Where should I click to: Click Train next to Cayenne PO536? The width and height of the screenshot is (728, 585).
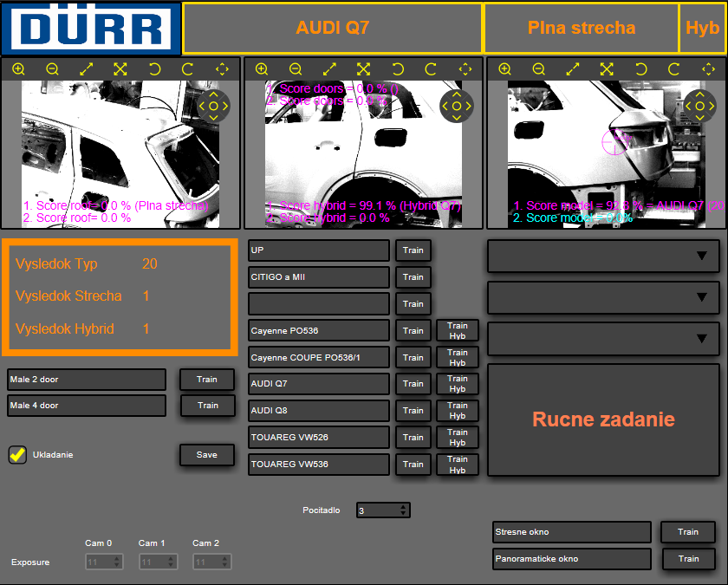(413, 330)
